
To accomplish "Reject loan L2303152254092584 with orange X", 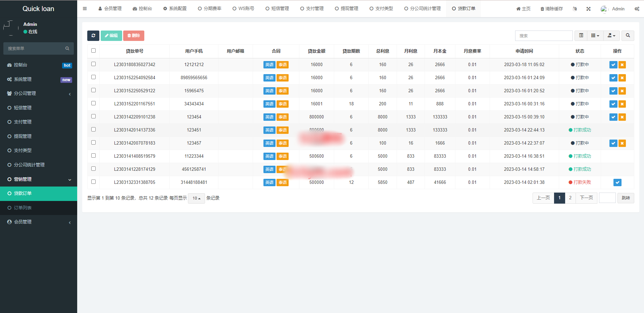I will click(x=622, y=78).
